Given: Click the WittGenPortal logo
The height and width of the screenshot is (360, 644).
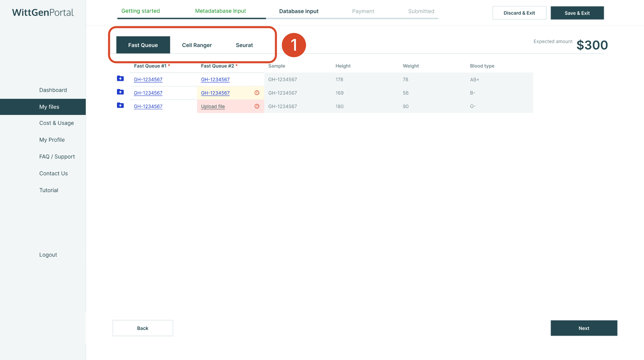Looking at the screenshot, I should click(x=43, y=12).
